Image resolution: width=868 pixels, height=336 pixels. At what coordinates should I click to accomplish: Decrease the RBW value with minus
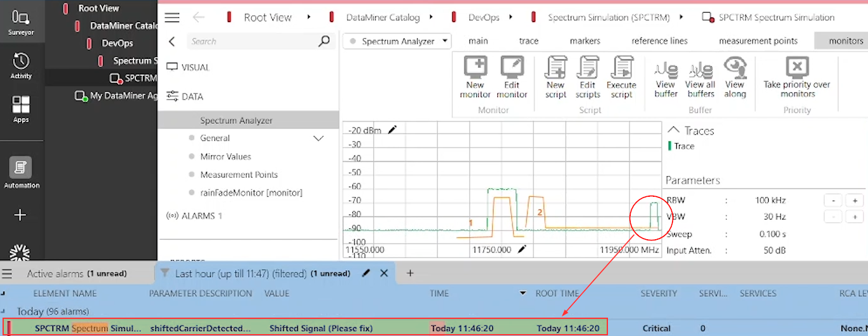coord(833,201)
